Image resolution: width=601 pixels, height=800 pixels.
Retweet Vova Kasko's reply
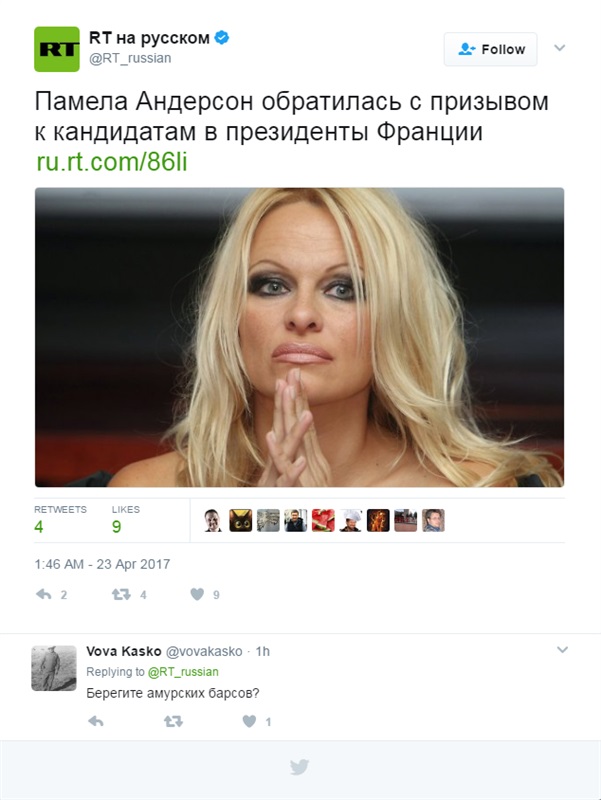coord(173,721)
